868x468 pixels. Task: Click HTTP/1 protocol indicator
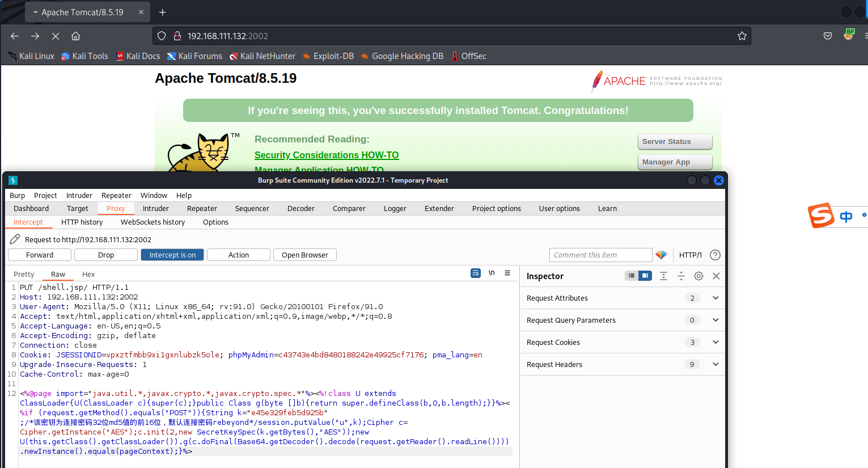click(x=690, y=255)
